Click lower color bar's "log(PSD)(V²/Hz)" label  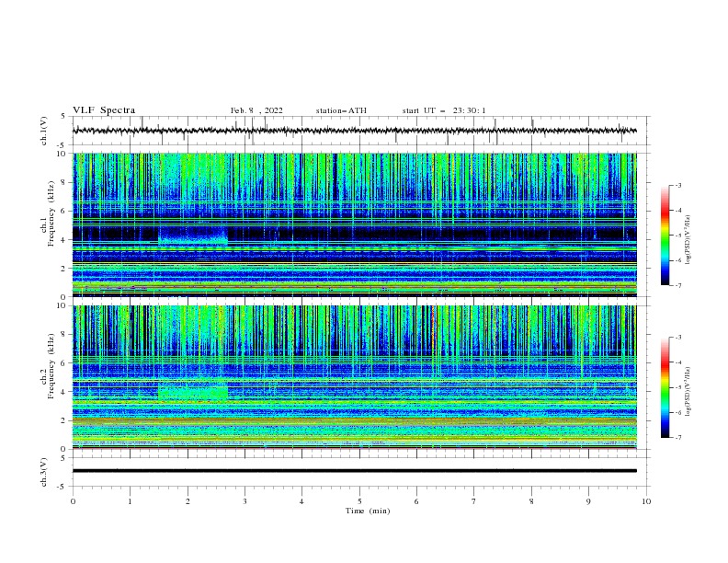click(688, 392)
